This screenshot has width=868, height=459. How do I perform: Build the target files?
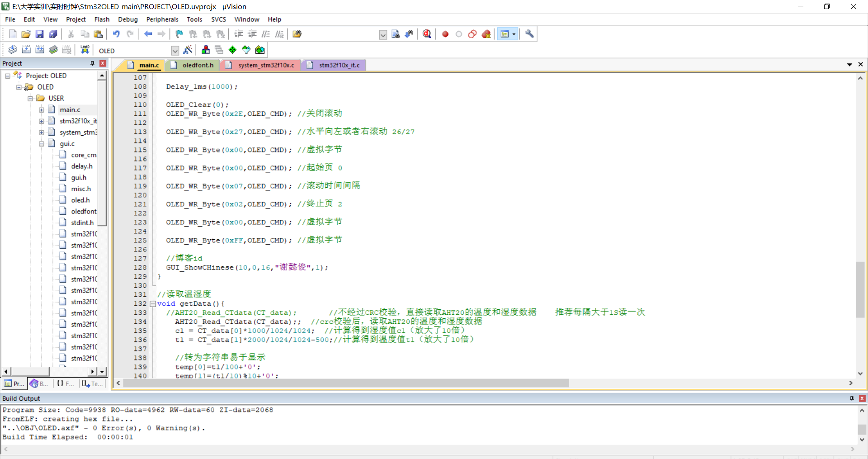pos(26,50)
